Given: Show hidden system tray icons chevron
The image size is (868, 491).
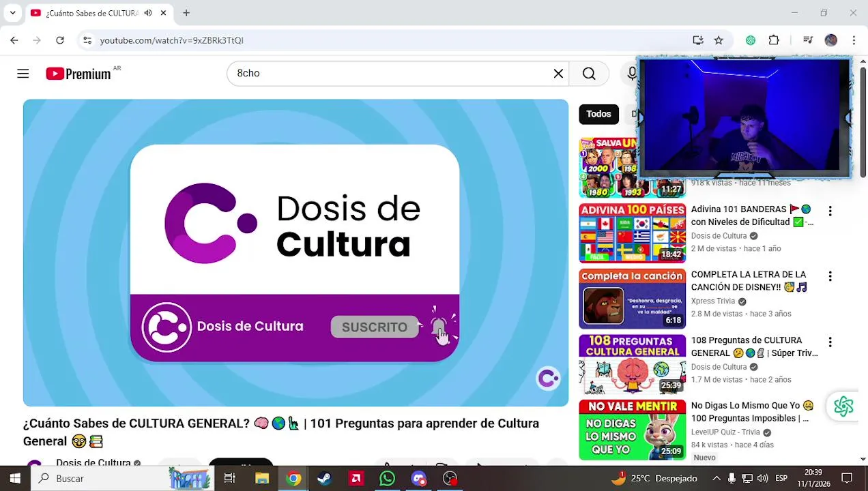Looking at the screenshot, I should pyautogui.click(x=715, y=479).
